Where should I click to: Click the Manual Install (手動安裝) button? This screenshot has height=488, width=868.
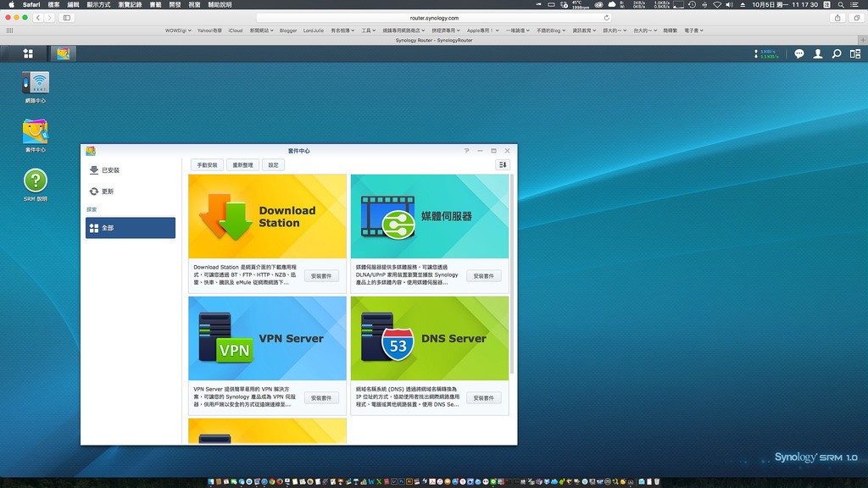pyautogui.click(x=207, y=165)
